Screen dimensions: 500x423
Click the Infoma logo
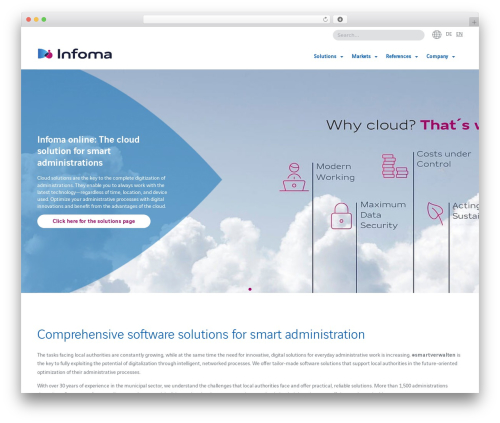click(75, 54)
